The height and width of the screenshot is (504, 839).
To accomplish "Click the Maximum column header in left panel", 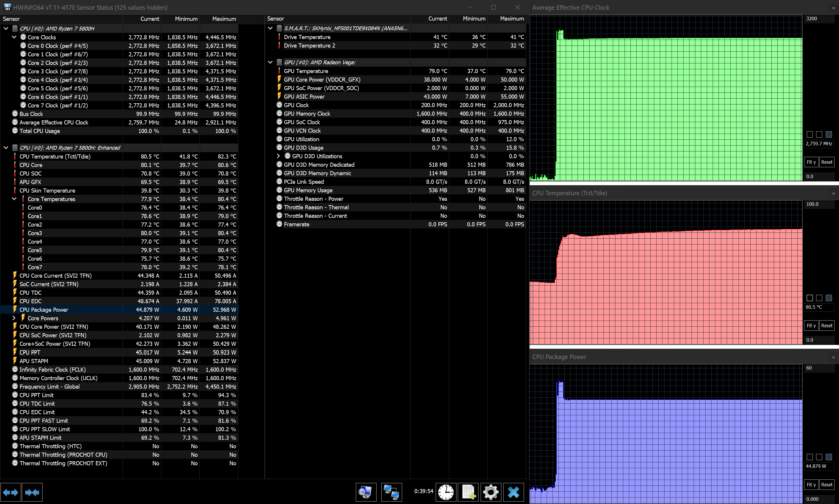I will pyautogui.click(x=224, y=19).
